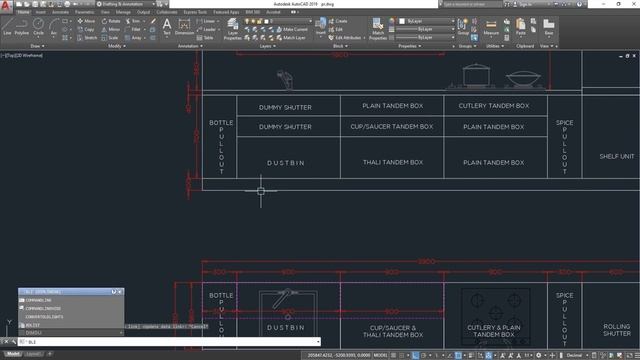Viewport: 640px width, 360px height.
Task: Switch to the Model layout tab
Action: 13,354
